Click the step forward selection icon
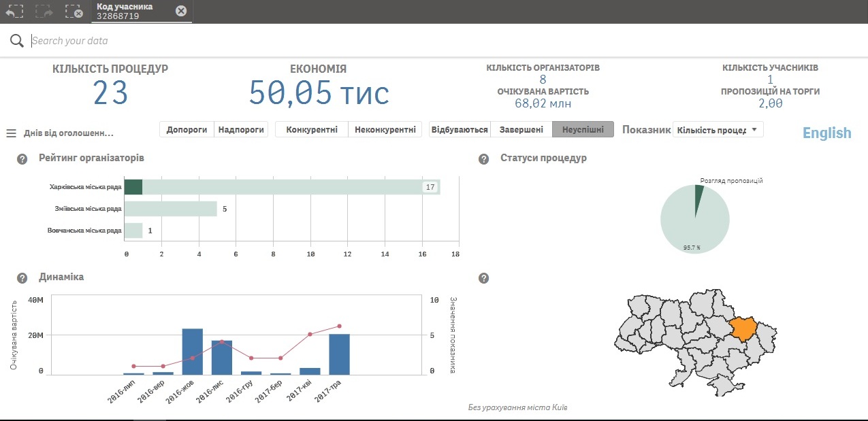Image resolution: width=868 pixels, height=421 pixels. 44,12
